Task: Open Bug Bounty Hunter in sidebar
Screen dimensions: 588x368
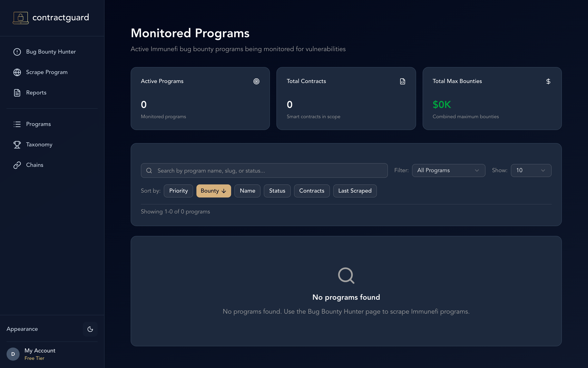Action: click(x=52, y=52)
